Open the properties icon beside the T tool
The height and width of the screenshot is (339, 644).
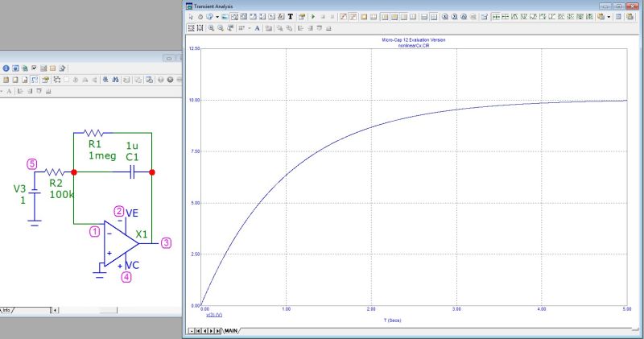click(302, 17)
